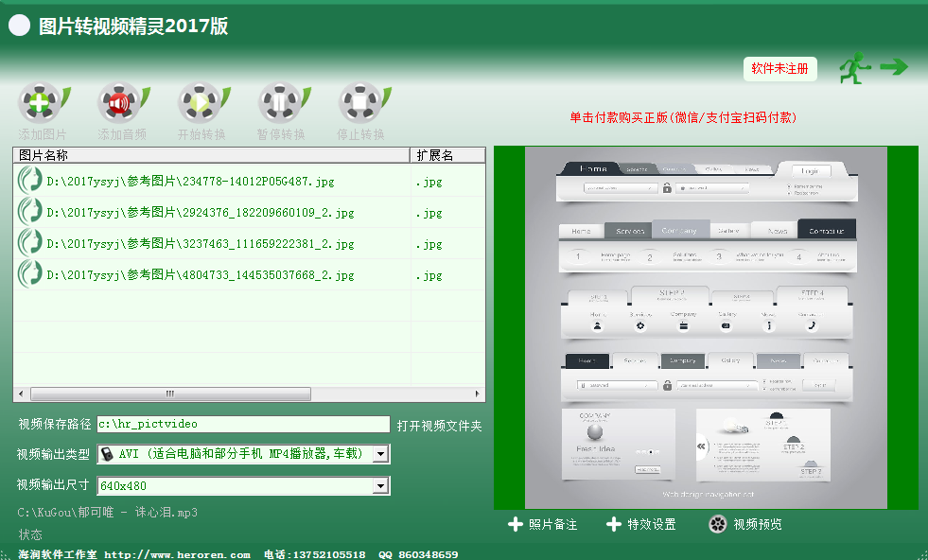The image size is (928, 560).
Task: Open 特效设置 effect settings
Action: tap(651, 524)
